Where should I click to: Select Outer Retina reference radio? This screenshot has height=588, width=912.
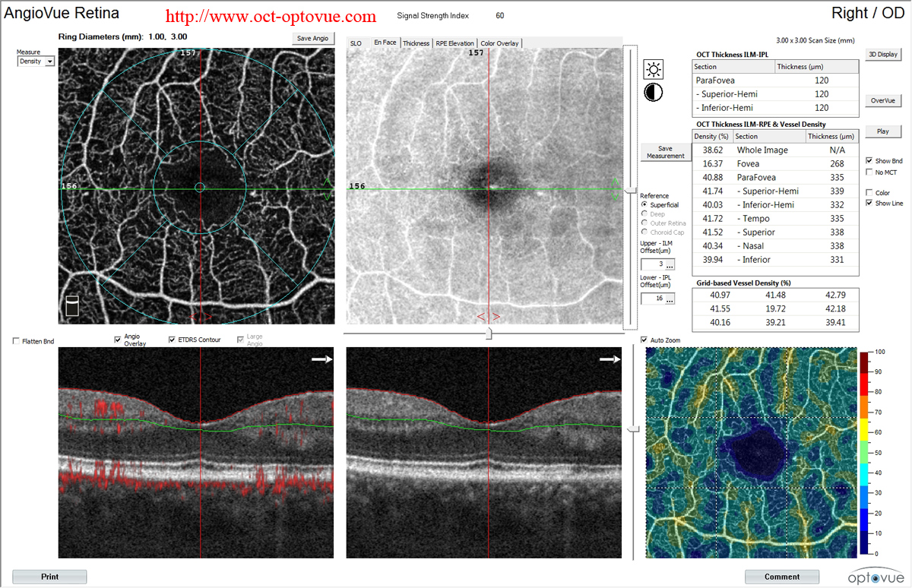click(644, 223)
